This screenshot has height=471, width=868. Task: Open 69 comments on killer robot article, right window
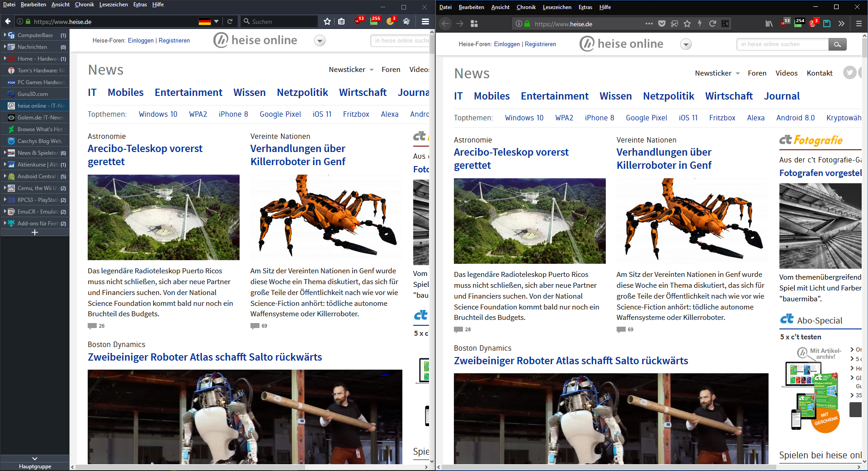pyautogui.click(x=625, y=329)
